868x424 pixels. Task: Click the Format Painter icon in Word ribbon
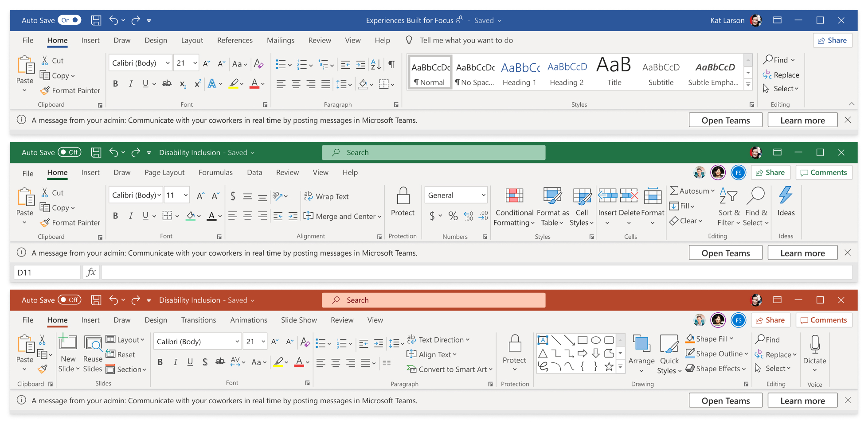pyautogui.click(x=45, y=91)
